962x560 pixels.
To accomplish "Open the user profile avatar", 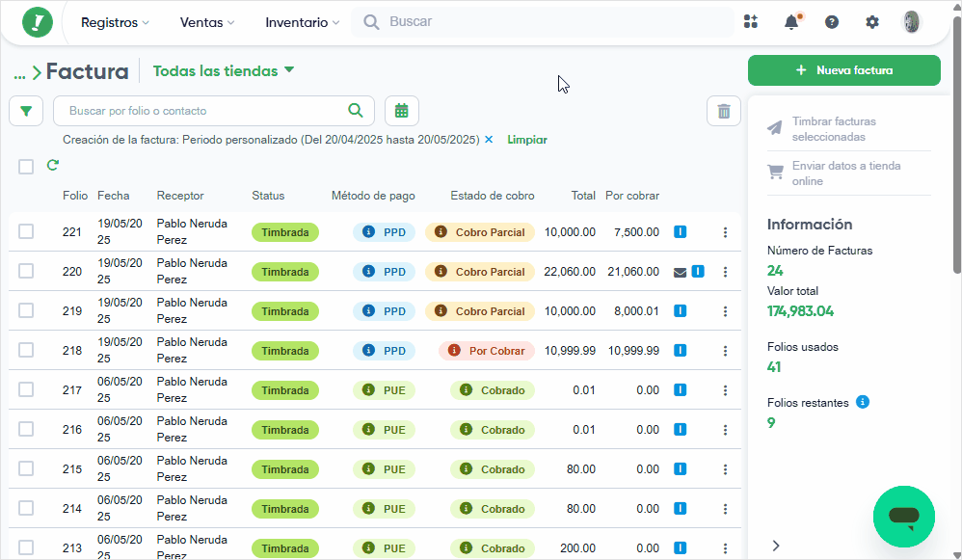I will (x=912, y=22).
